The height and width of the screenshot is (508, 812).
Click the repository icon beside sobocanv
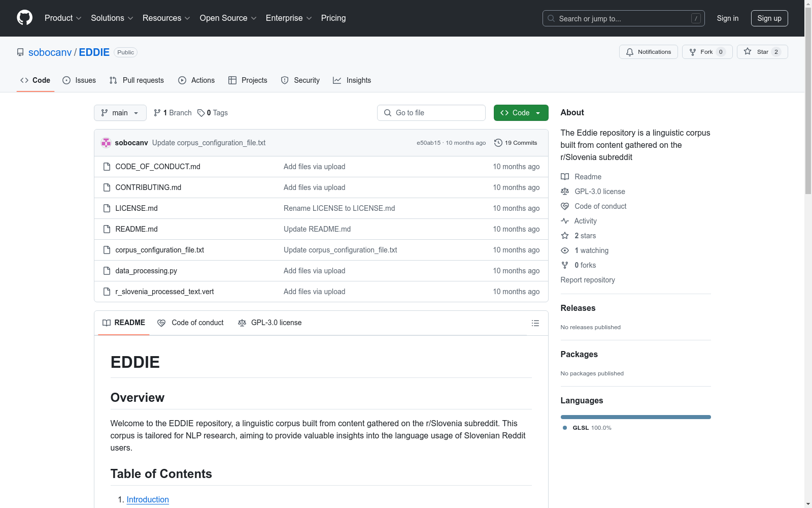point(20,52)
